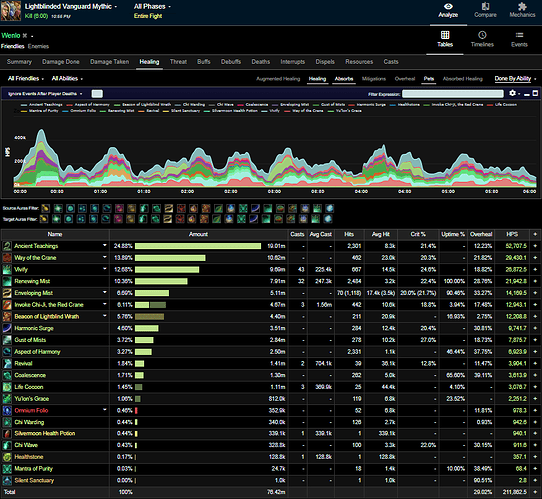Click the Silvermoon Health Potion icon
Viewport: 542px width, 499px height.
point(7,434)
